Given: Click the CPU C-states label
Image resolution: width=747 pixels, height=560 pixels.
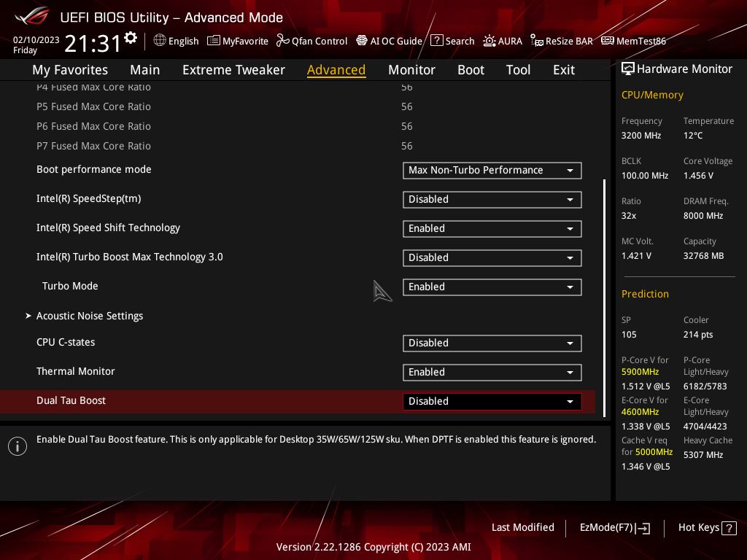Looking at the screenshot, I should [66, 342].
